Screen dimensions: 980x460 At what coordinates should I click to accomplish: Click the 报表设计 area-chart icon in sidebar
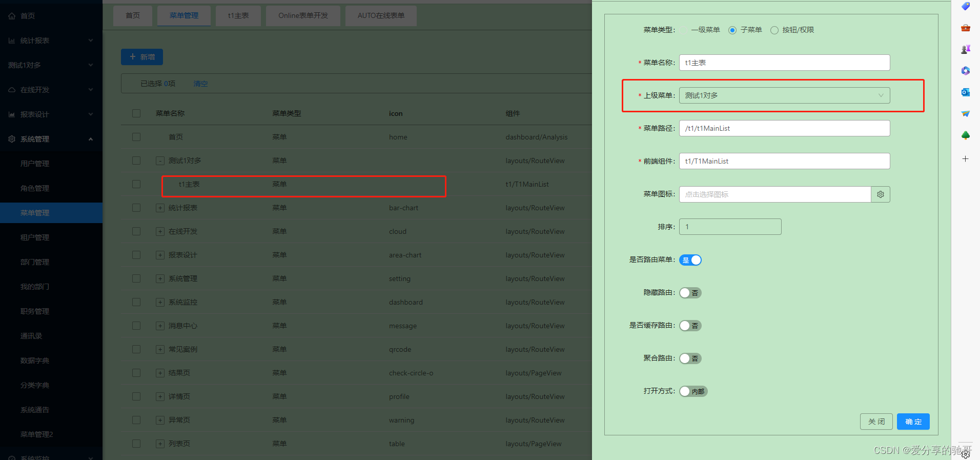(12, 114)
